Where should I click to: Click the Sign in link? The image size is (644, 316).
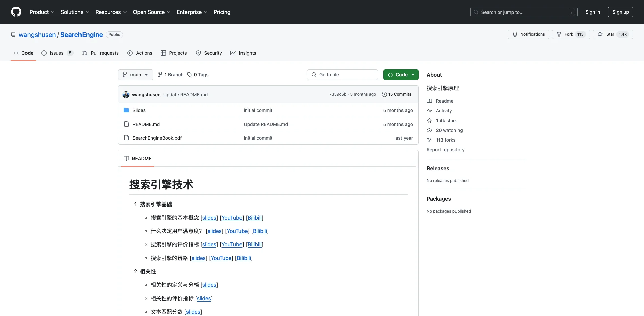point(593,12)
